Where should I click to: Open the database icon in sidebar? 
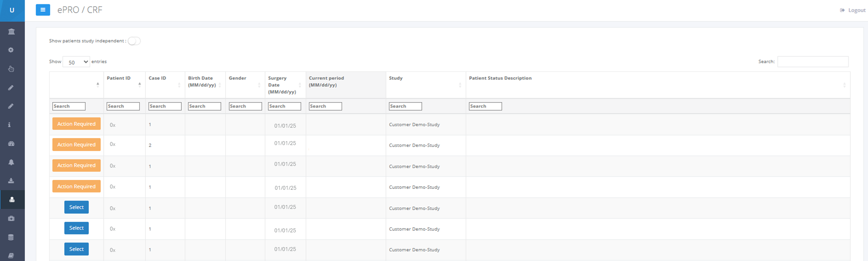coord(11,237)
